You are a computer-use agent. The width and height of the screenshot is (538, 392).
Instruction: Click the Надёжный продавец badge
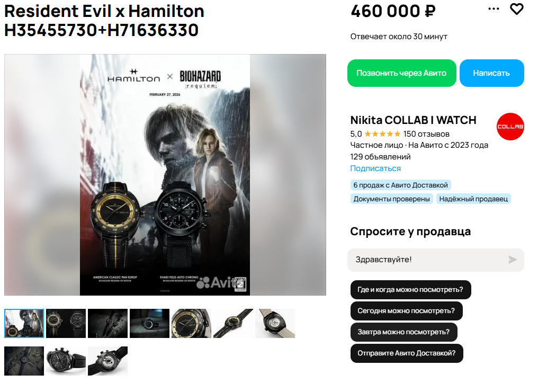tap(473, 199)
